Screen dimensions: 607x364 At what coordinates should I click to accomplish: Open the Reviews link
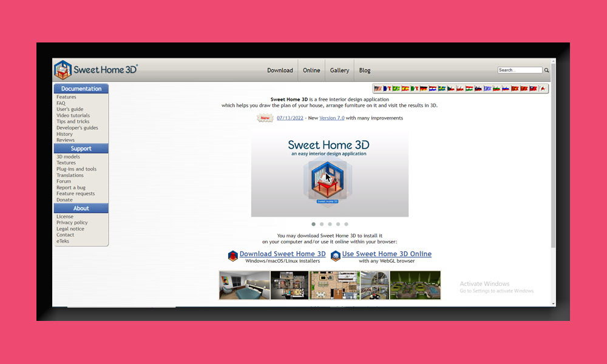pyautogui.click(x=66, y=140)
